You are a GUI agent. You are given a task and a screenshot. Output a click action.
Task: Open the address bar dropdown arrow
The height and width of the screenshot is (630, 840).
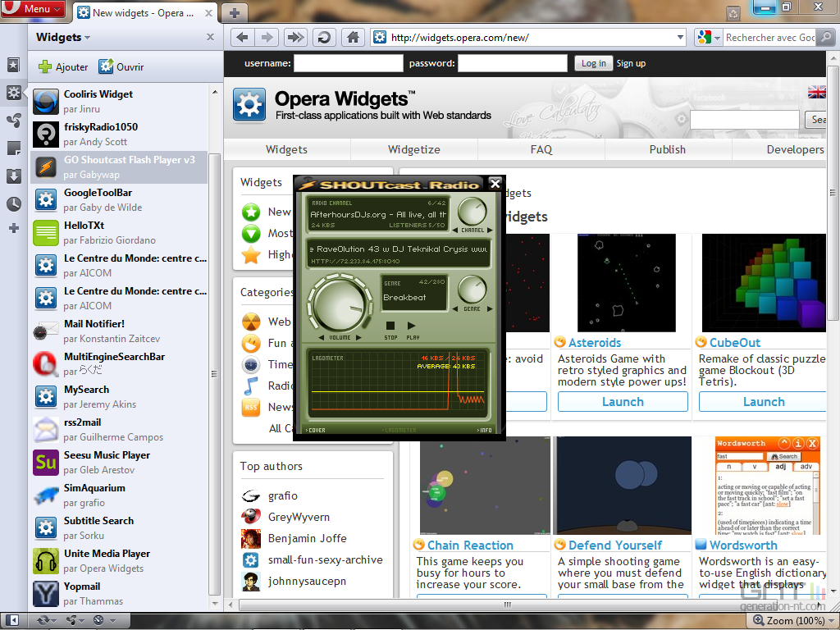680,38
